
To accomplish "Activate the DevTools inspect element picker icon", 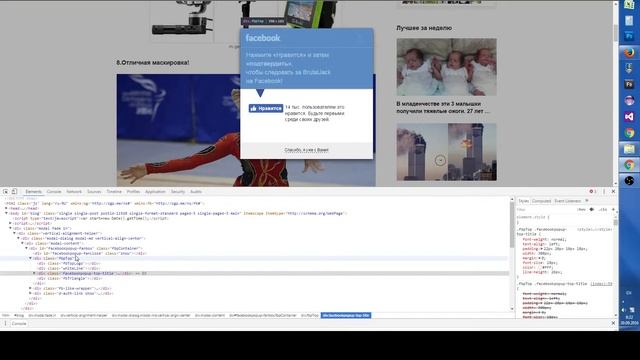I will pos(6,191).
